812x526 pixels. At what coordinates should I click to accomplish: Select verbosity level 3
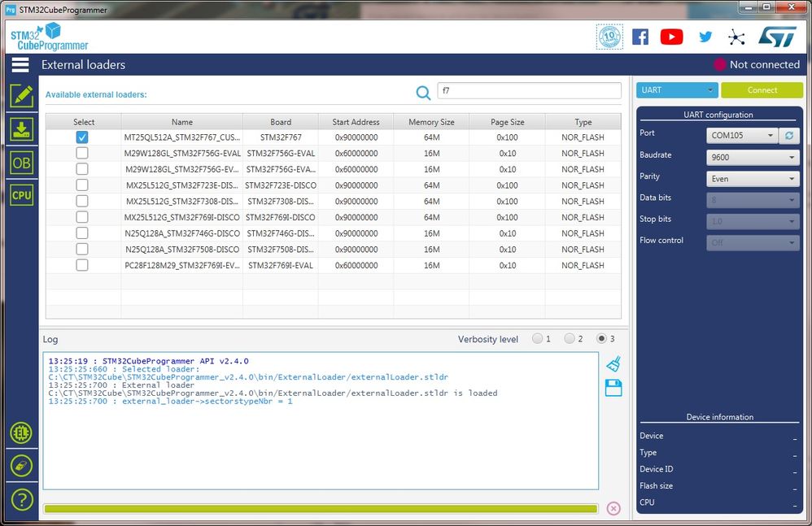[x=601, y=339]
